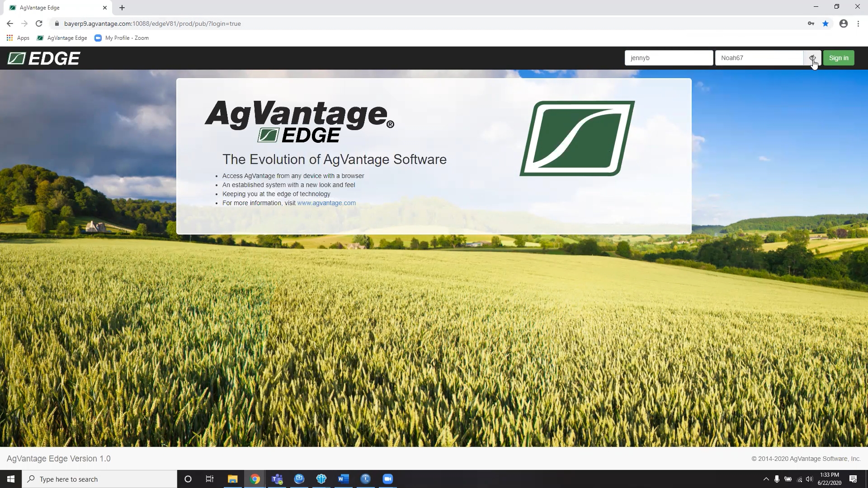Viewport: 868px width, 488px height.
Task: Click the copyright 2014-2020 AgVantage Software text
Action: click(806, 459)
